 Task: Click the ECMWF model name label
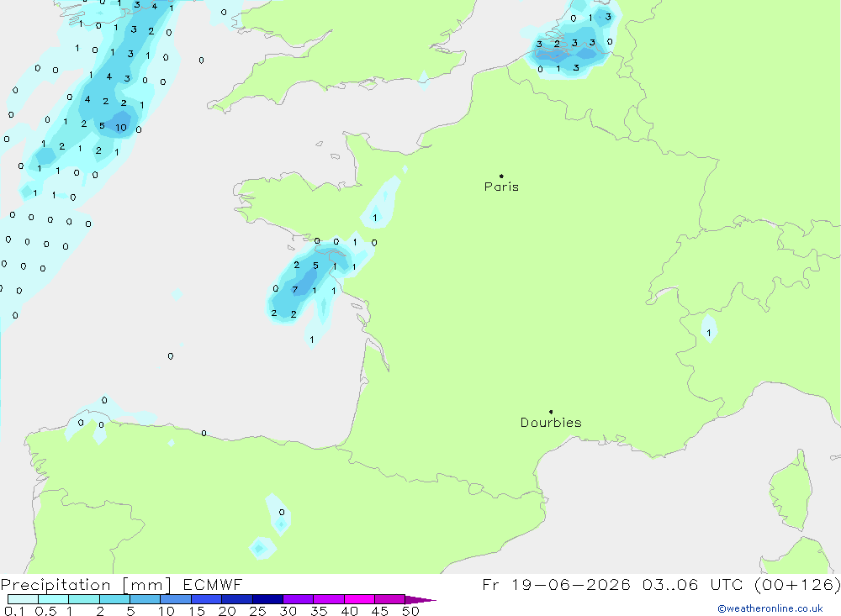click(213, 584)
